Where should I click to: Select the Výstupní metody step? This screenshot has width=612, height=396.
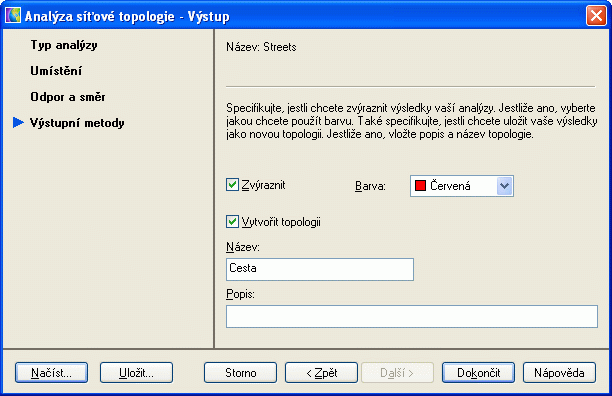tap(77, 123)
